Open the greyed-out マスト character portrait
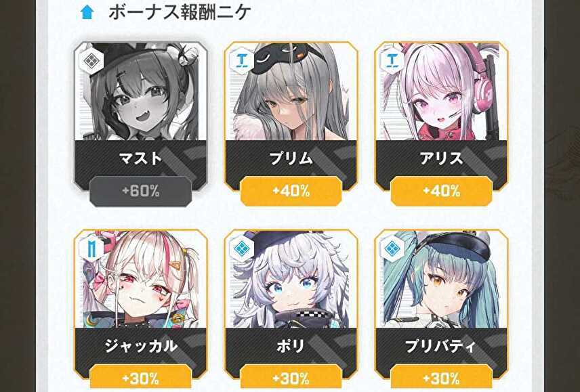Image resolution: width=580 pixels, height=392 pixels. click(140, 91)
